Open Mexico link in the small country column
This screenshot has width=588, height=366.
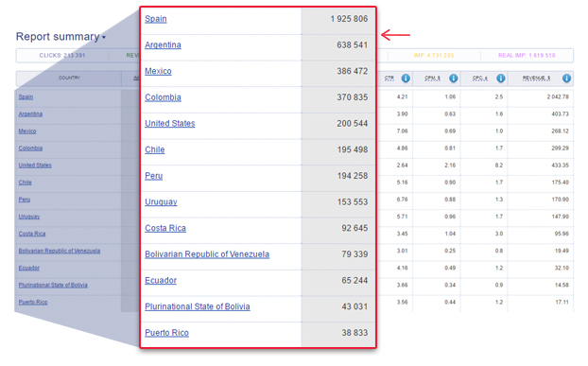tap(27, 131)
